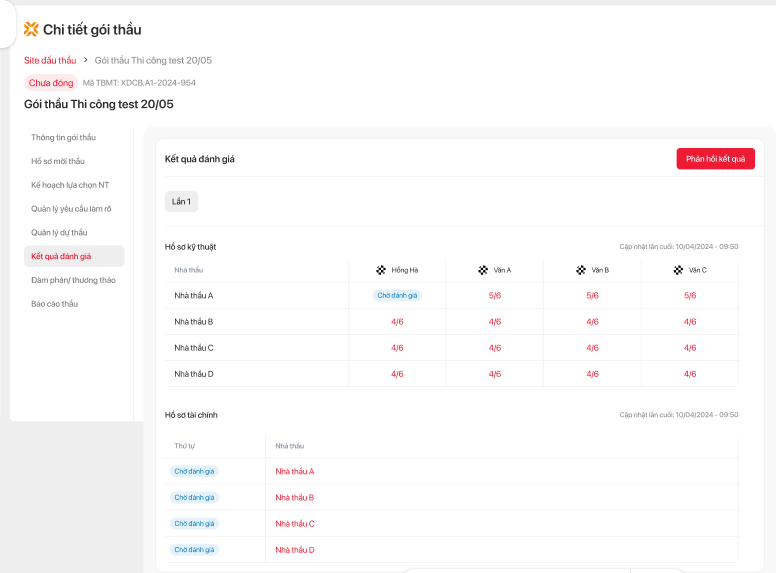
Task: Open Thông tin gói thầu in sidebar
Action: click(63, 137)
